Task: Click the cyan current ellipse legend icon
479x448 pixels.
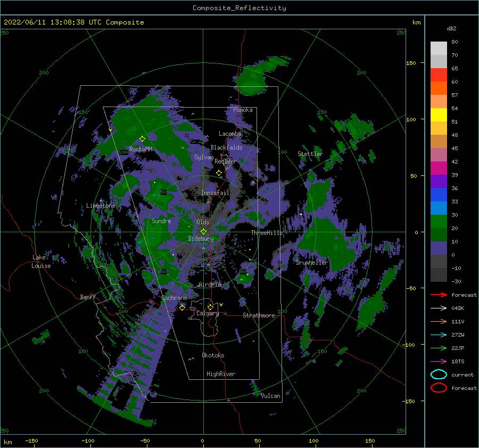Action: (439, 374)
